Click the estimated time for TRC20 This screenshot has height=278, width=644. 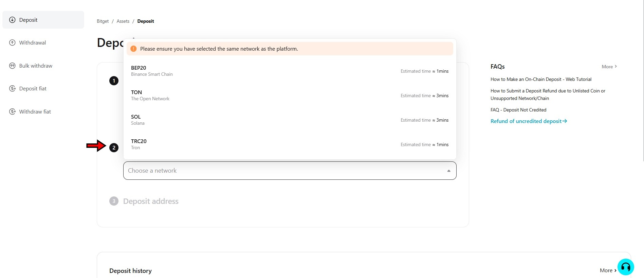[x=424, y=144]
